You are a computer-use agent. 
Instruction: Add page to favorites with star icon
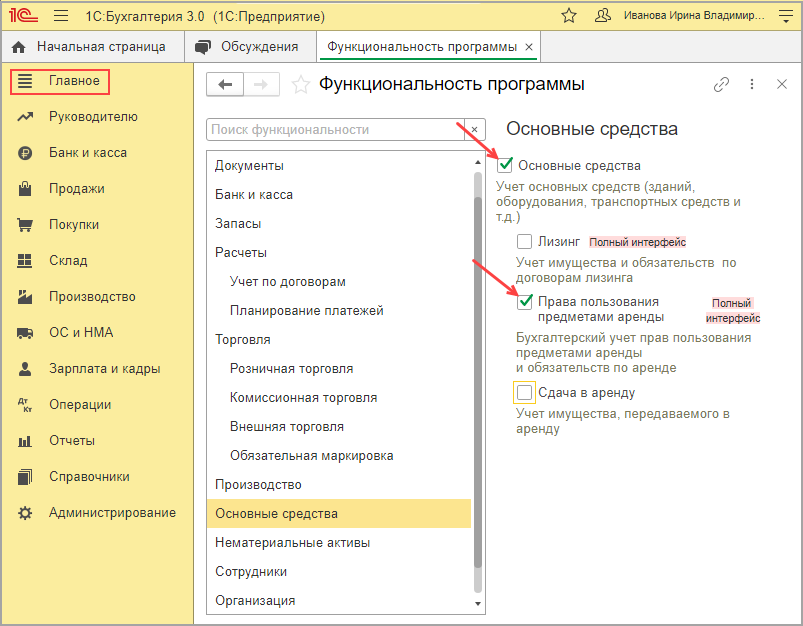point(301,85)
